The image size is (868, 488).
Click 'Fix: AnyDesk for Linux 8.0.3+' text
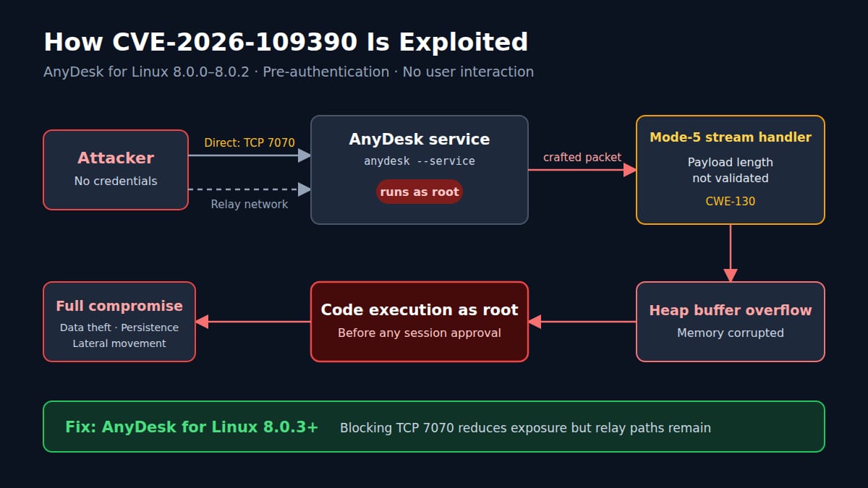pyautogui.click(x=192, y=427)
